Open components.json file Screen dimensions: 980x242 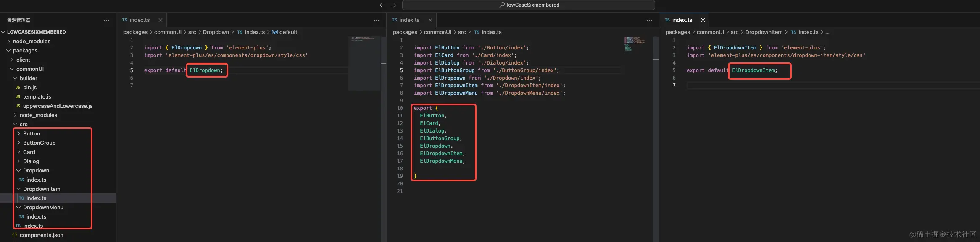[58, 235]
